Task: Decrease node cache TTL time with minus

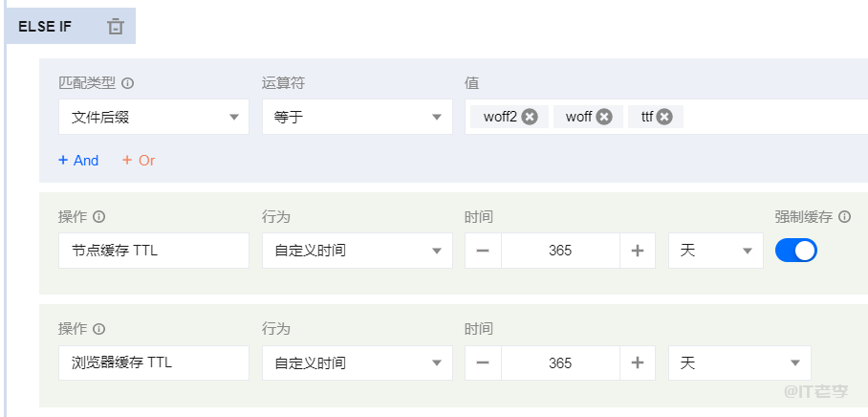Action: click(x=483, y=251)
